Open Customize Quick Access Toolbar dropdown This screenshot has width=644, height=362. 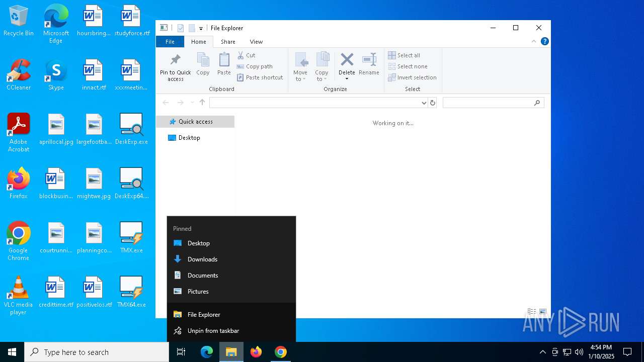tap(201, 28)
